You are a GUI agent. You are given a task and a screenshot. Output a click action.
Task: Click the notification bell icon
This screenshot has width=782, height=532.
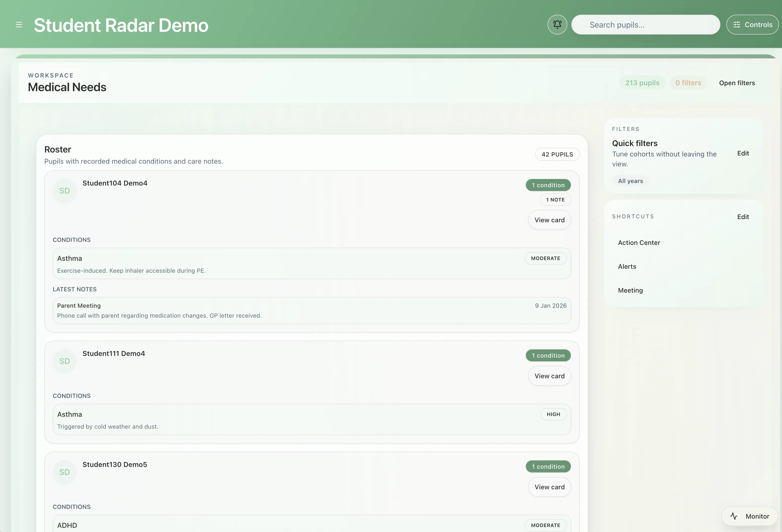coord(557,25)
